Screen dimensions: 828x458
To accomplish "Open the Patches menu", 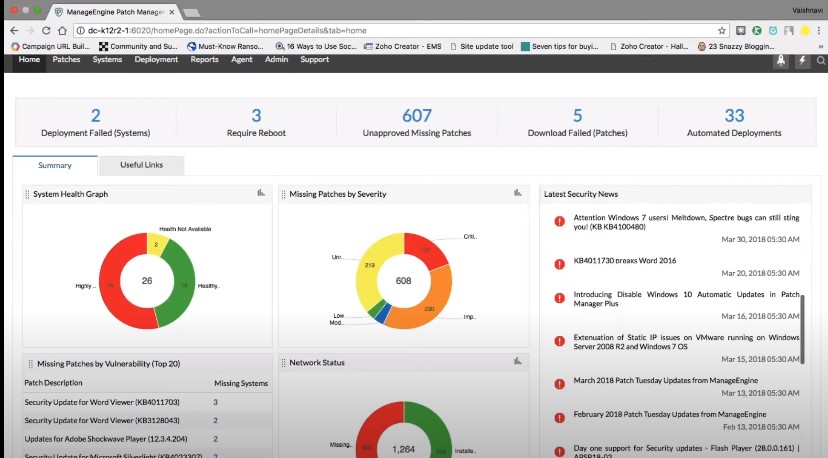I will (67, 60).
